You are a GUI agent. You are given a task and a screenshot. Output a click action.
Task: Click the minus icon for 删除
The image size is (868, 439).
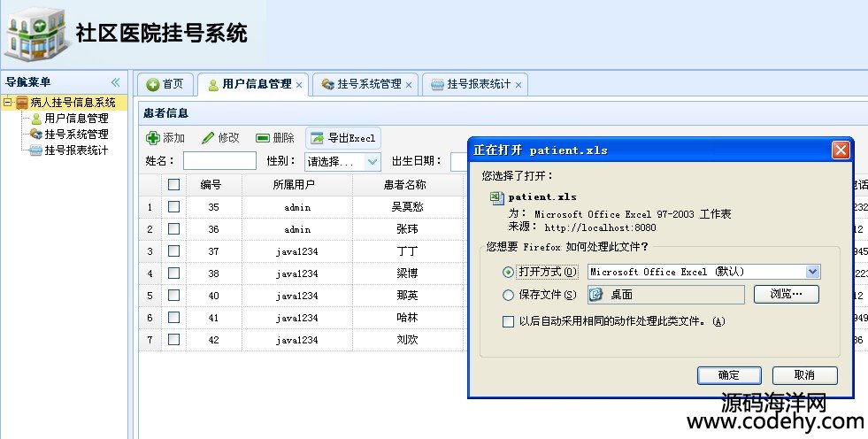263,138
